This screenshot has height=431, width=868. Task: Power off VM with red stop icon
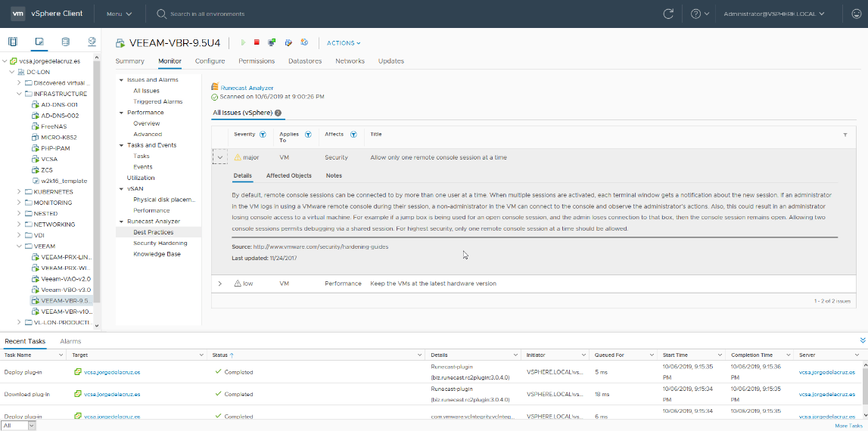(257, 42)
